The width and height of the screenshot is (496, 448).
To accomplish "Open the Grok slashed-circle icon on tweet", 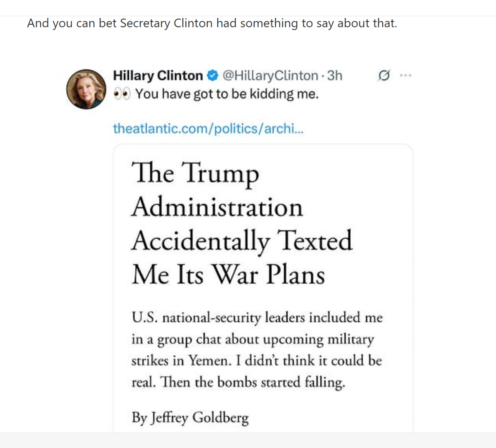I will coord(384,76).
